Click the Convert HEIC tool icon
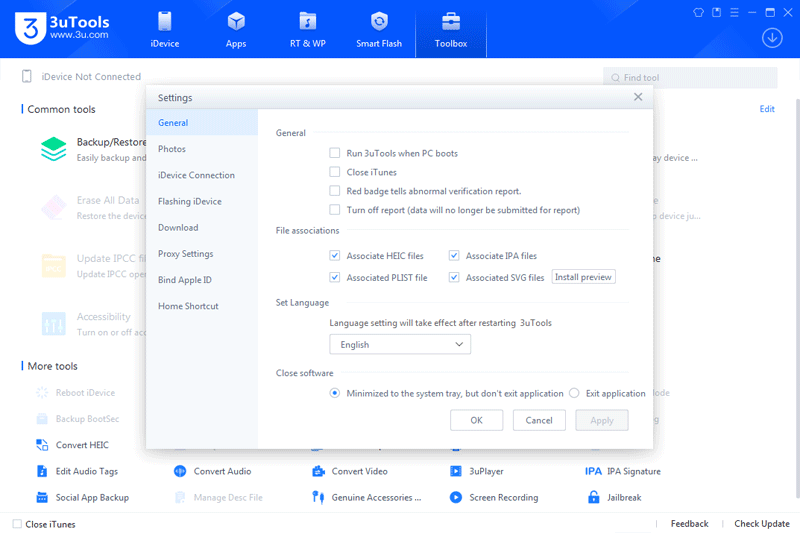 [42, 445]
